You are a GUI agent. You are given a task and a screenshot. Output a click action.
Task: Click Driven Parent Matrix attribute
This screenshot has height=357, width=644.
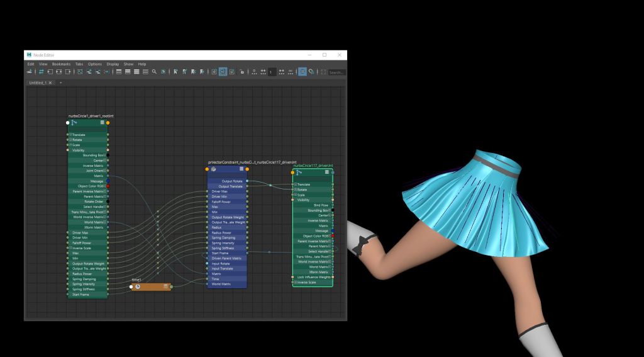[227, 258]
